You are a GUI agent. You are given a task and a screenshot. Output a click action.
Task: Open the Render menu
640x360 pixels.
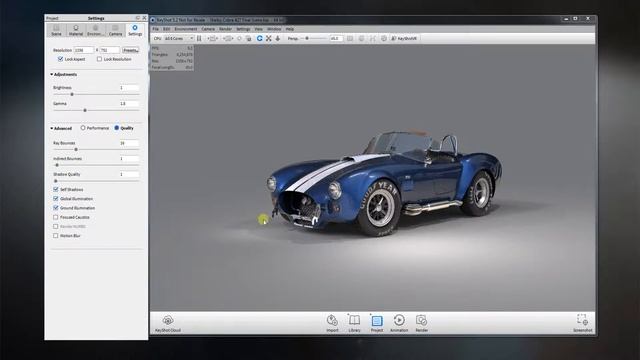[x=225, y=29]
